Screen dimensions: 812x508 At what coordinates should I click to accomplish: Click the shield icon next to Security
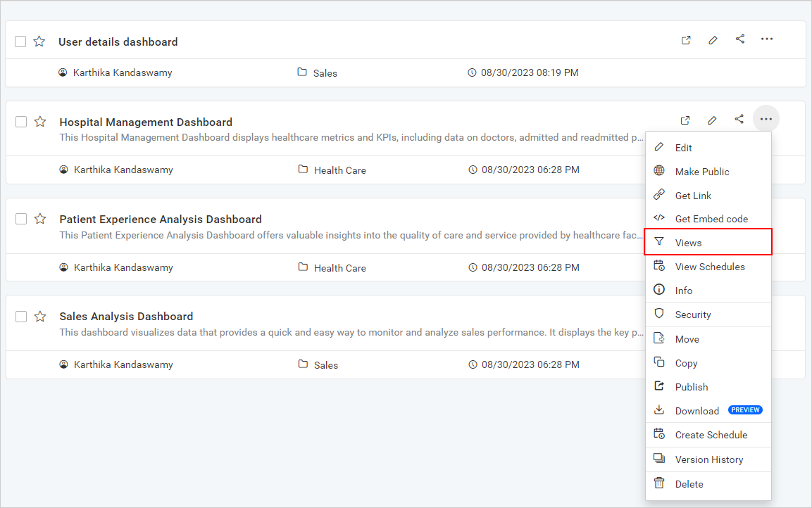tap(659, 314)
